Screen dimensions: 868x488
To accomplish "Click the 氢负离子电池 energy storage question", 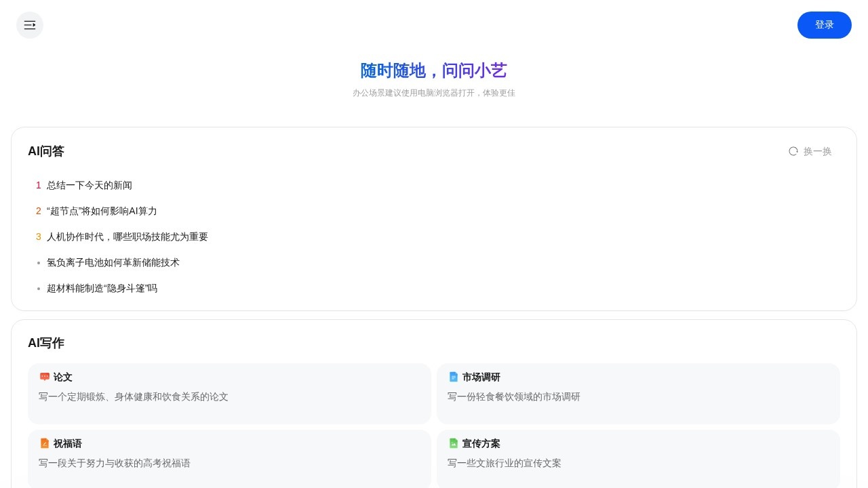I will (x=113, y=262).
